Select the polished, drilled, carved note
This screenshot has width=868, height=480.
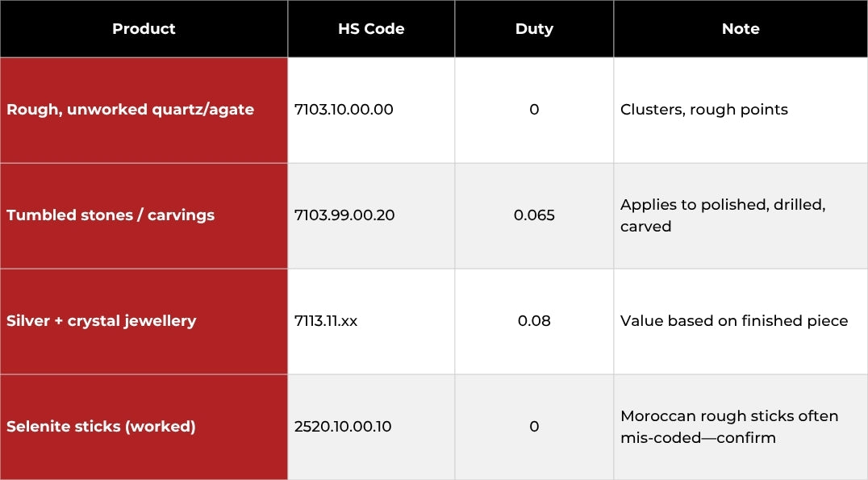point(723,215)
